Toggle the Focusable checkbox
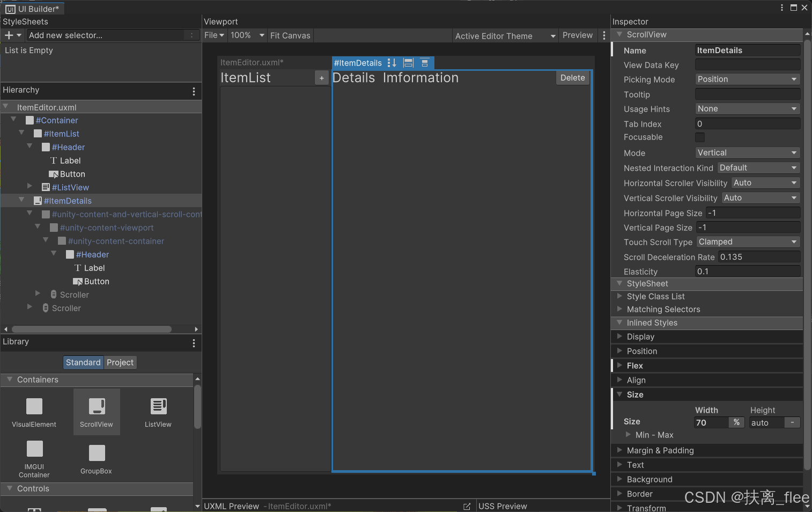Screen dimensions: 812x512 pyautogui.click(x=700, y=137)
